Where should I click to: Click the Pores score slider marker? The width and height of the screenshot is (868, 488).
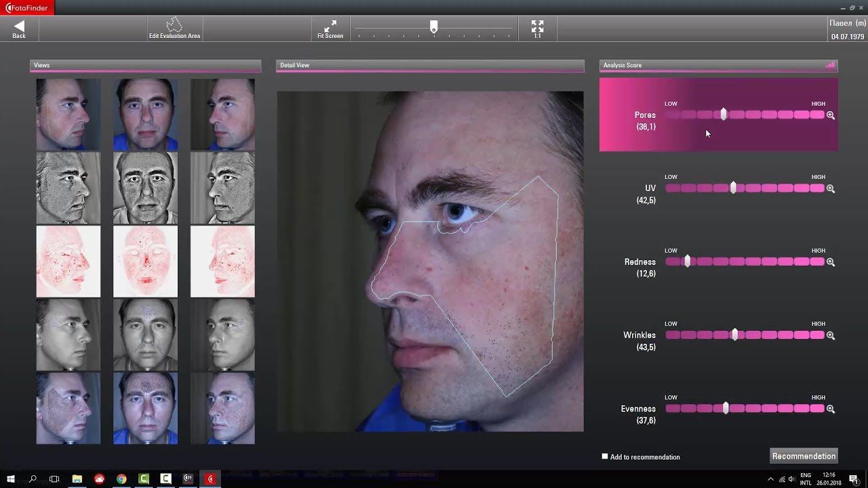[724, 115]
